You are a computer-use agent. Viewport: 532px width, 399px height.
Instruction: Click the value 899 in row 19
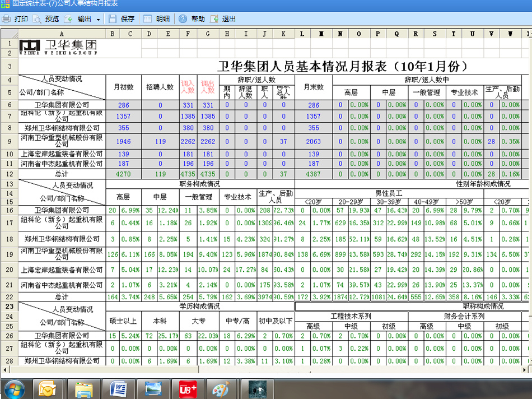[x=340, y=254]
